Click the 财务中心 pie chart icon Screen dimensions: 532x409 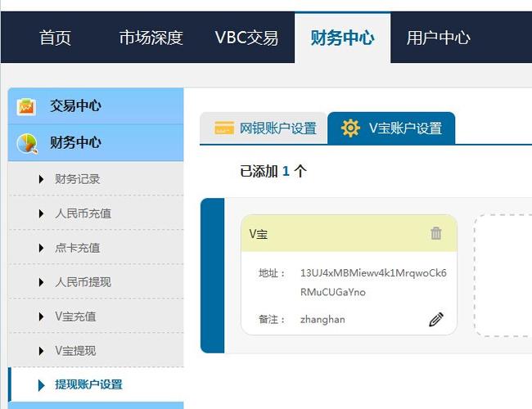pyautogui.click(x=27, y=143)
